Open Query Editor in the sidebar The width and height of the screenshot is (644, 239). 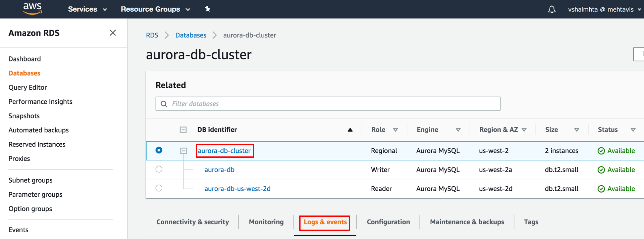[x=28, y=87]
